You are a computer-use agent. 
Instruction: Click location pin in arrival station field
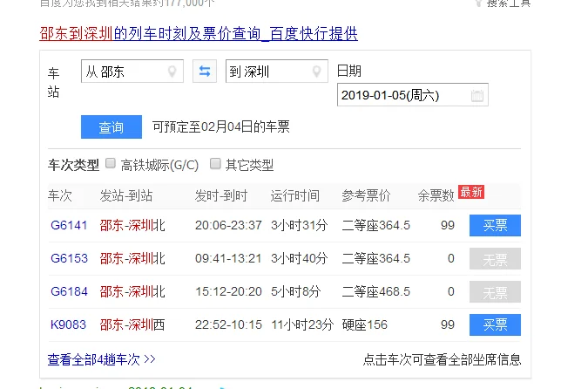click(316, 71)
